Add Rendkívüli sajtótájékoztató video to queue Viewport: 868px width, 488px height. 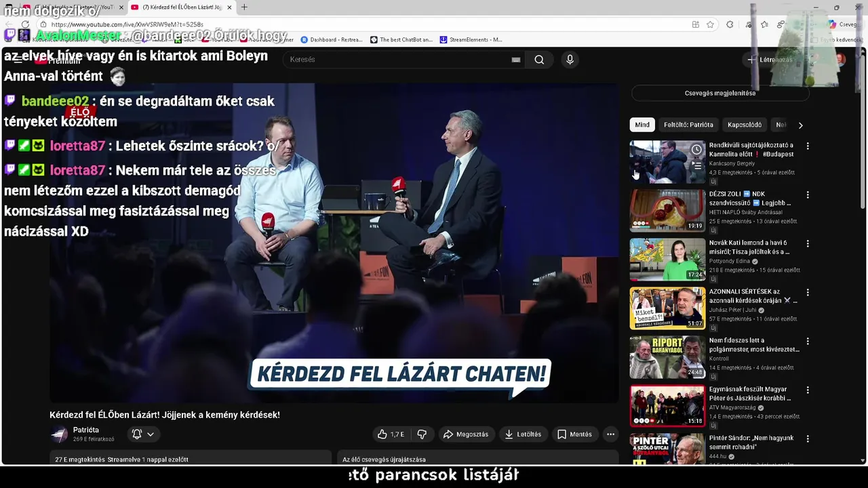coord(696,165)
